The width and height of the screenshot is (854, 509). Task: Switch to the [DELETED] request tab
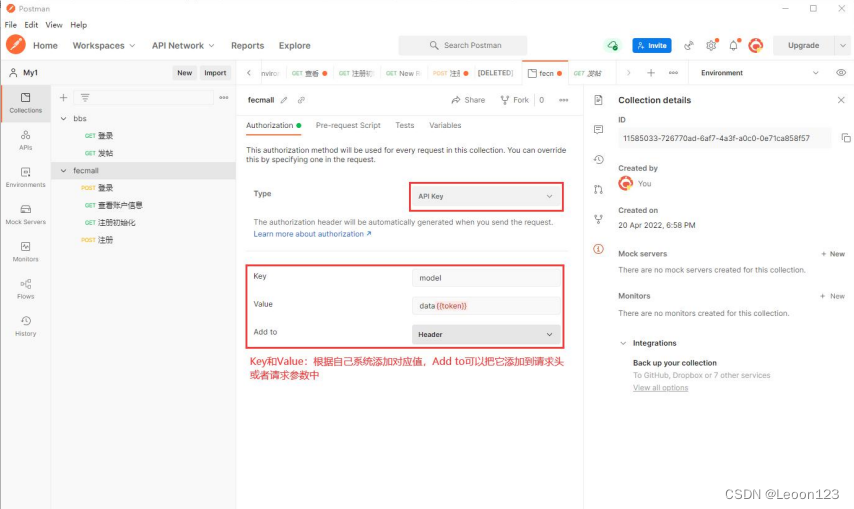(x=495, y=73)
